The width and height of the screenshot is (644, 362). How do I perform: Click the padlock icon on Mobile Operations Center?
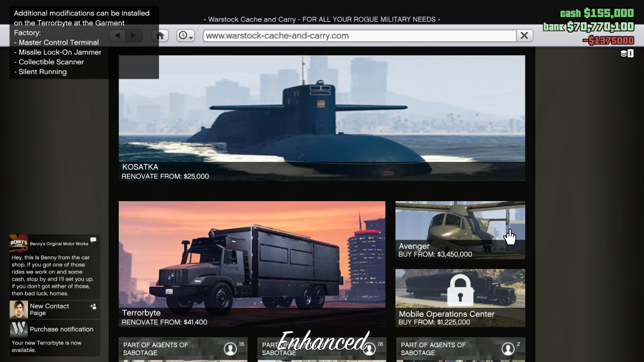click(460, 290)
